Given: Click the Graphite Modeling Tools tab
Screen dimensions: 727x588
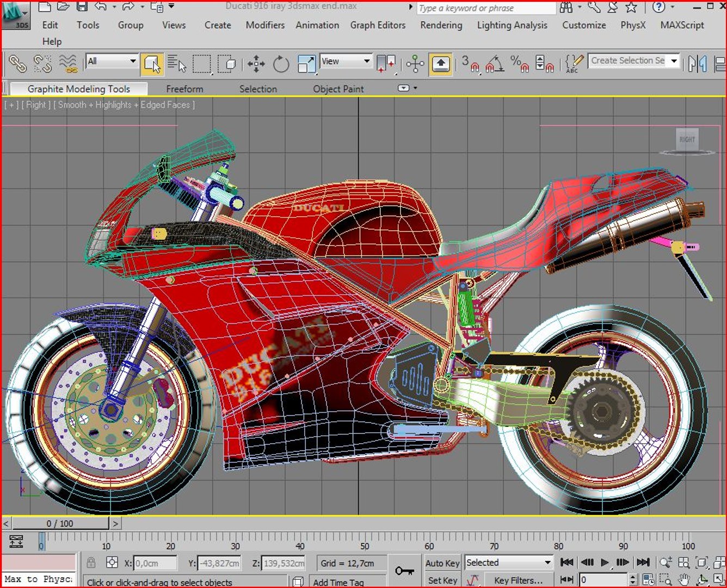Looking at the screenshot, I should point(79,89).
